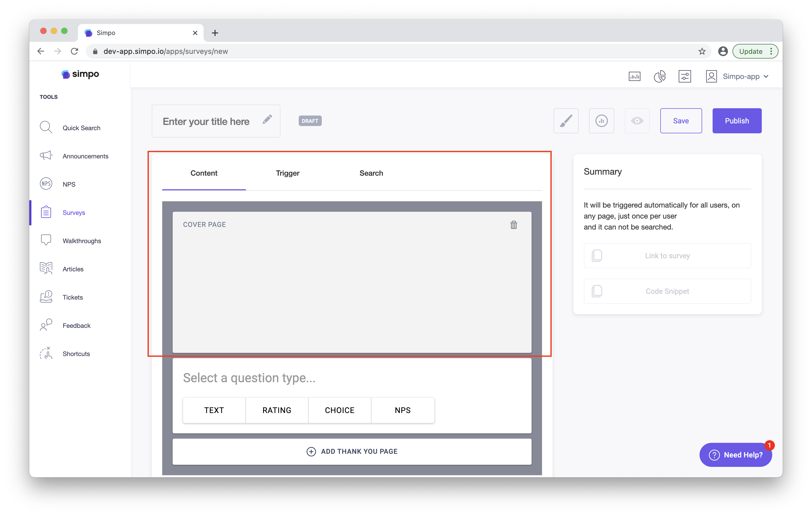Switch to the Search tab
The height and width of the screenshot is (516, 812).
pos(371,173)
